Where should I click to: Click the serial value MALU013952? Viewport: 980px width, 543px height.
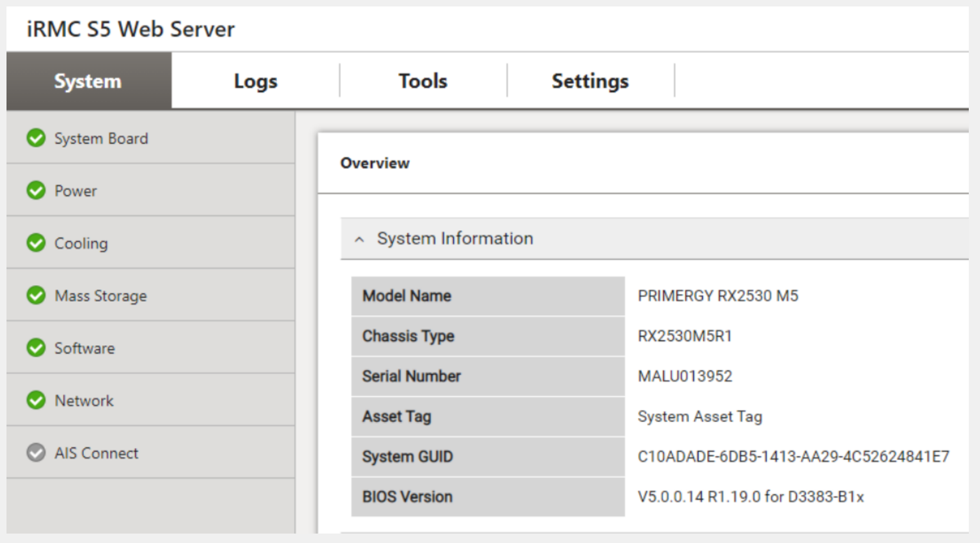(685, 376)
